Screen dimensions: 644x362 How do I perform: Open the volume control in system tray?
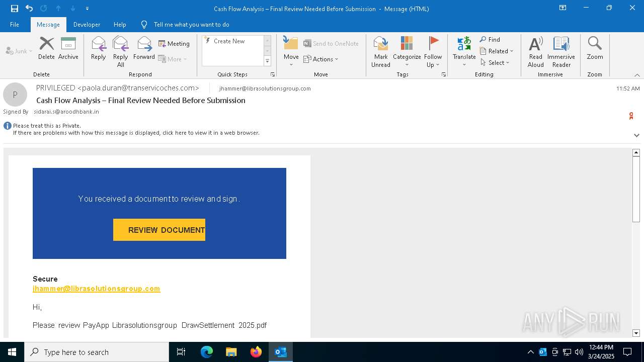pos(579,352)
